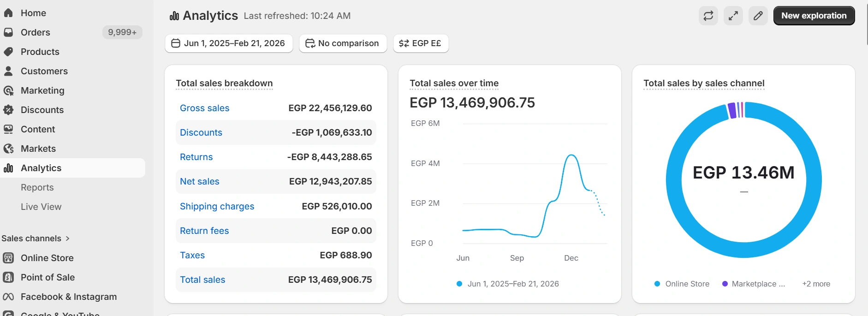This screenshot has width=868, height=316.
Task: Open the date range picker Jun 1, 2025–Feb 21, 2026
Action: click(229, 43)
